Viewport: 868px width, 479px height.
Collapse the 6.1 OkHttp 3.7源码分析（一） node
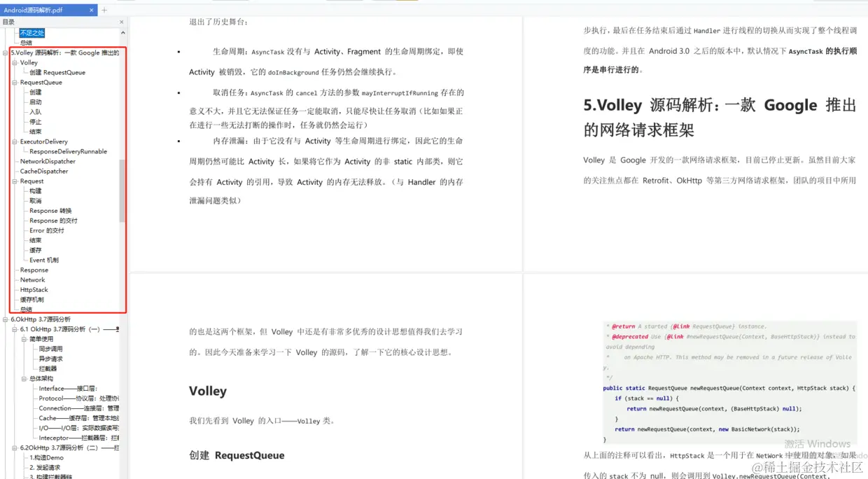pos(15,329)
